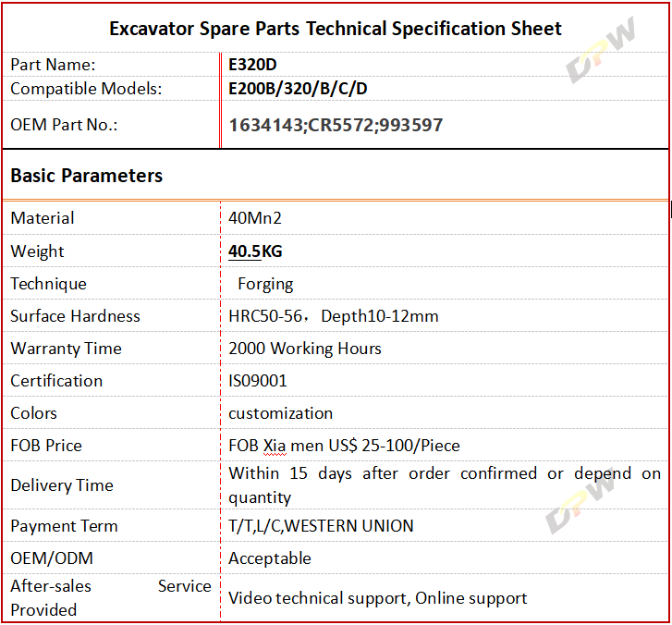Select the 'After-sales Service Provided' label
Viewport: 672px width, 625px height.
pyautogui.click(x=111, y=598)
